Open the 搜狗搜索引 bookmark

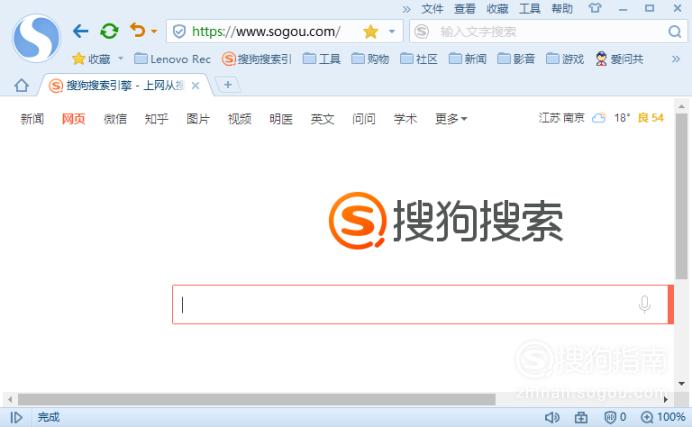point(257,59)
